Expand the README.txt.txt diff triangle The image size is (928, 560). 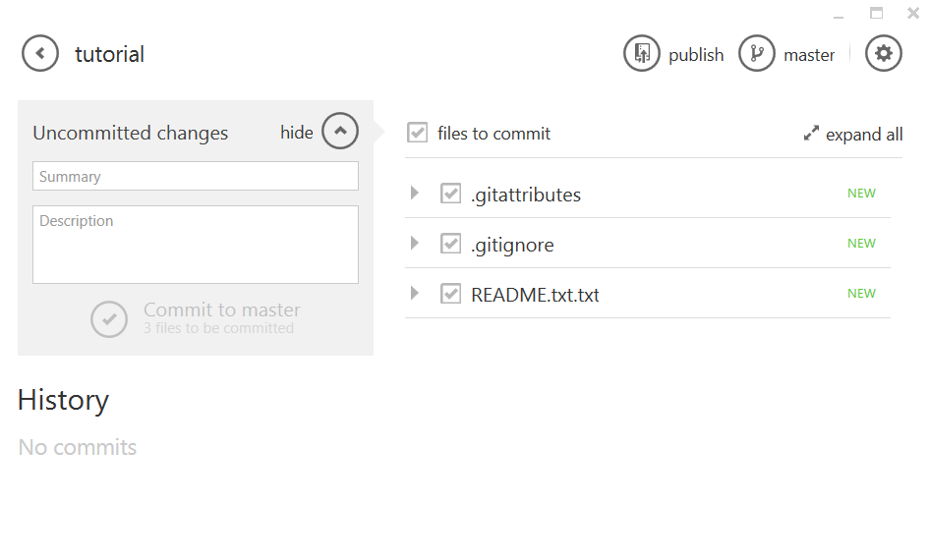coord(415,294)
